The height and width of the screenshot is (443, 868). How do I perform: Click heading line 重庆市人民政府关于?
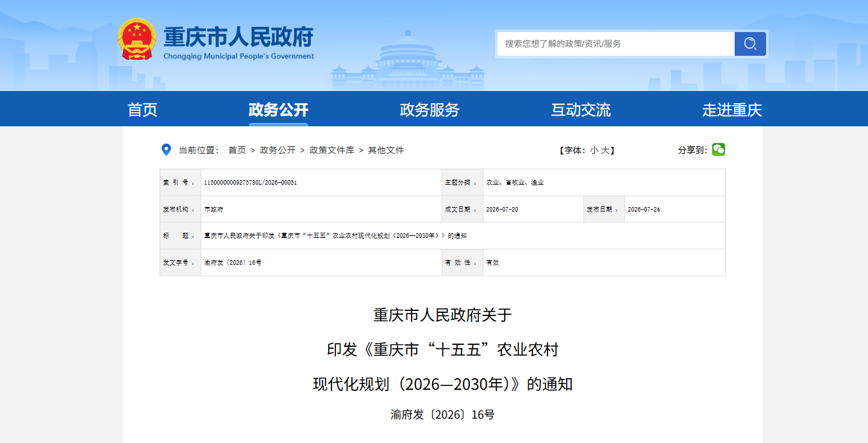(442, 315)
